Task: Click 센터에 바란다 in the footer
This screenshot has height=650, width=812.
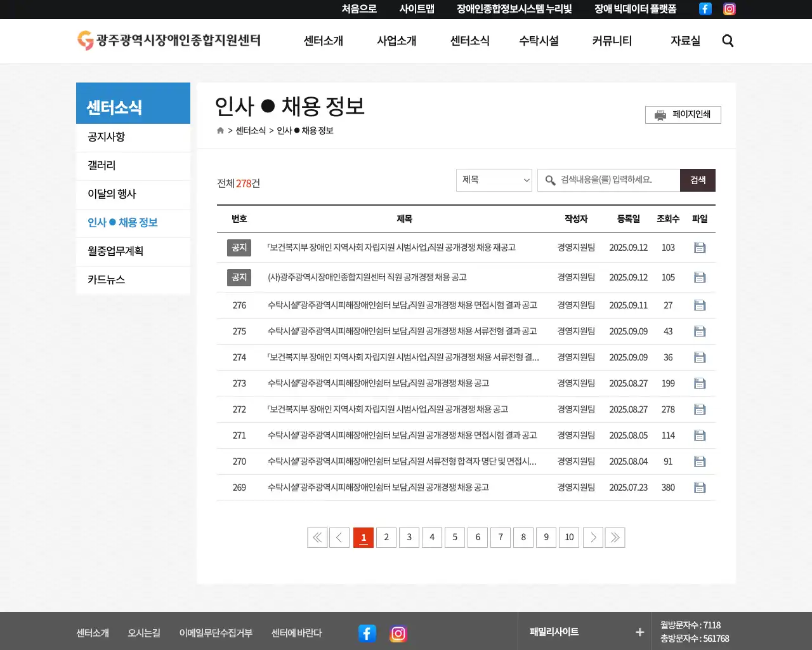Action: [x=296, y=633]
